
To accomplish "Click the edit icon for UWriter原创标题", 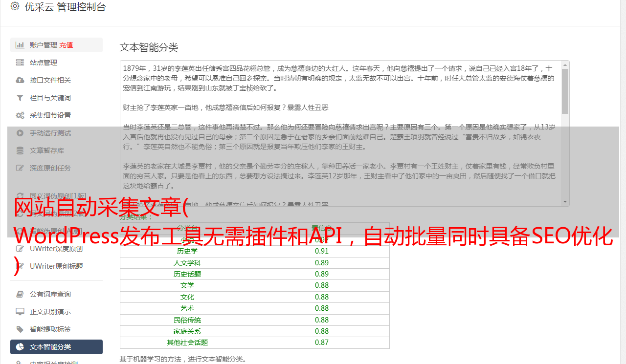I will click(20, 266).
